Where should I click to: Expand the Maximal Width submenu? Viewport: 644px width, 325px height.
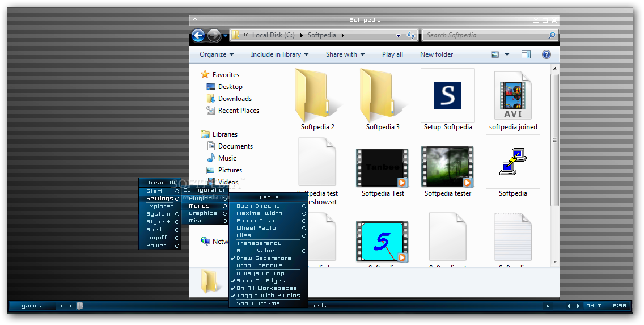(268, 213)
